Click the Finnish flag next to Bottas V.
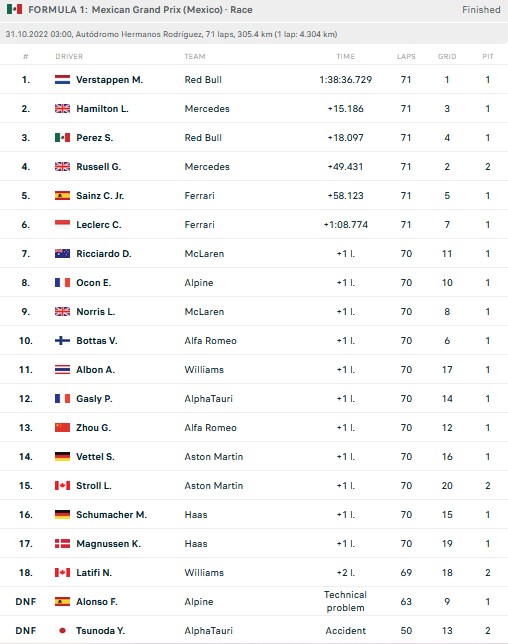Screen dimensions: 508x644 pyautogui.click(x=62, y=341)
